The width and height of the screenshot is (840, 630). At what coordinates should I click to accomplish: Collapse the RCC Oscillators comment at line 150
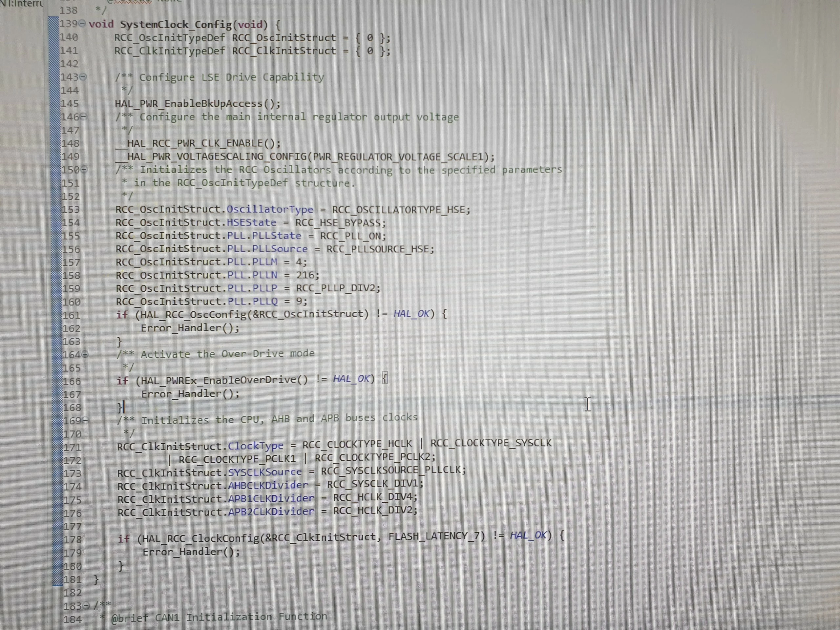point(84,170)
